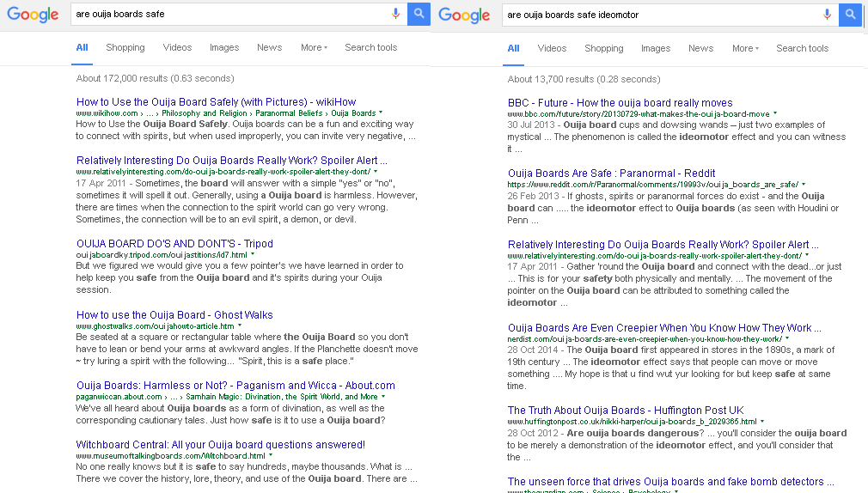This screenshot has height=493, width=868.
Task: Open left window 'Relatively Interesting Do Ouija Boards' result
Action: coord(231,161)
